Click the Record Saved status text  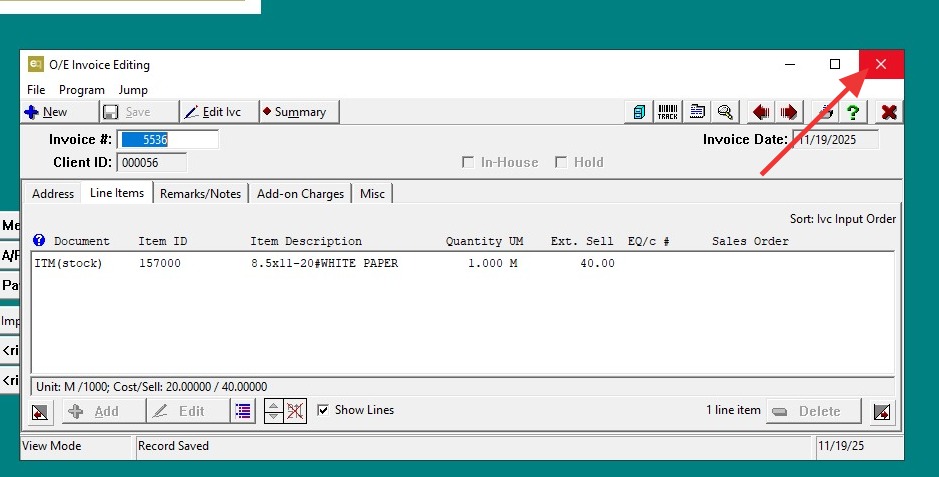click(173, 446)
